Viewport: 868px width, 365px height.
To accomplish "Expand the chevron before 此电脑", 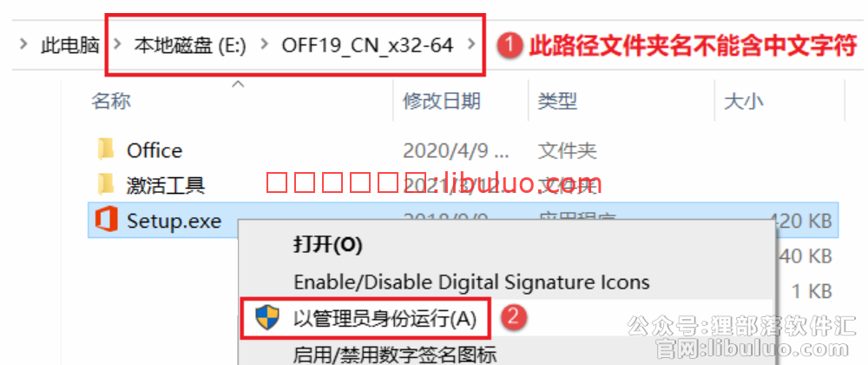I will (x=23, y=44).
